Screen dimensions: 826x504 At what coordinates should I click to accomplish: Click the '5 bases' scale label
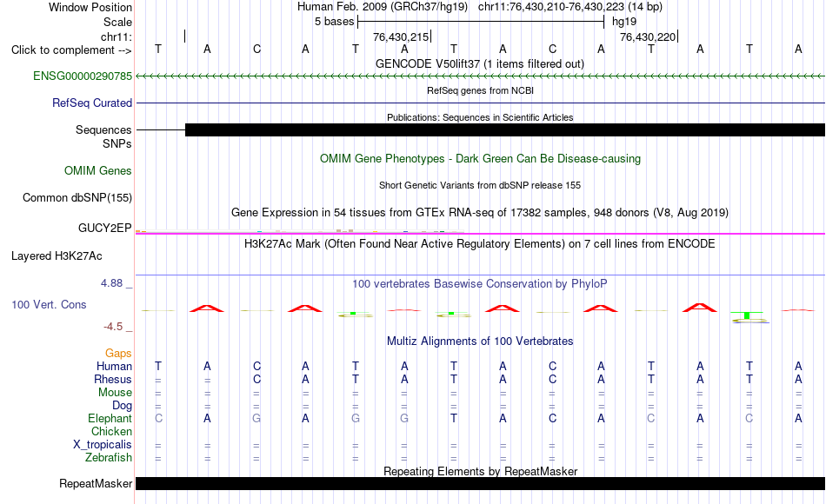[335, 22]
